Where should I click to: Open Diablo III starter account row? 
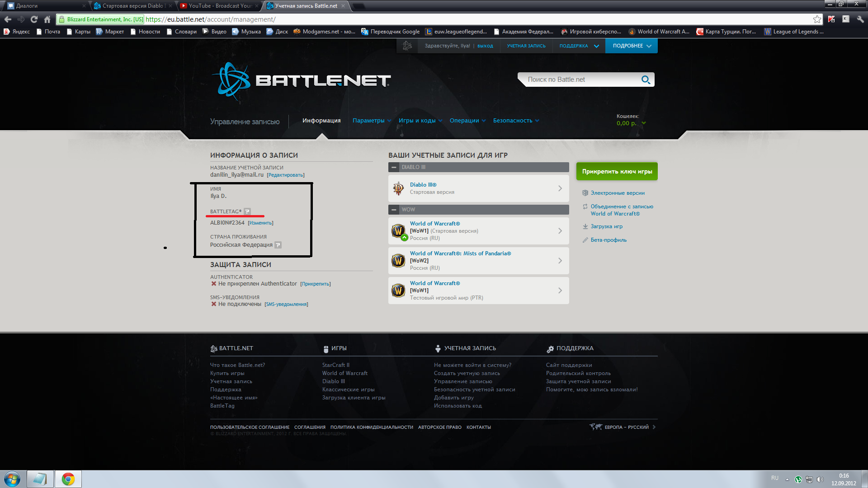(x=478, y=188)
